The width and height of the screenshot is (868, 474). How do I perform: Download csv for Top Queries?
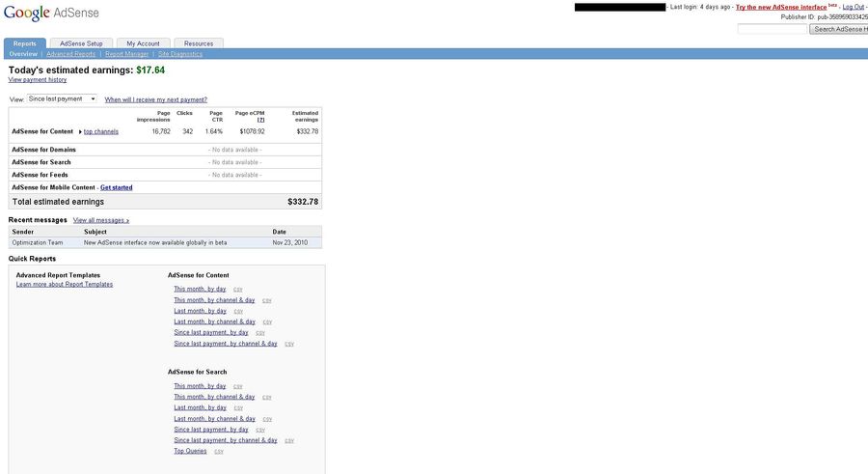click(219, 451)
